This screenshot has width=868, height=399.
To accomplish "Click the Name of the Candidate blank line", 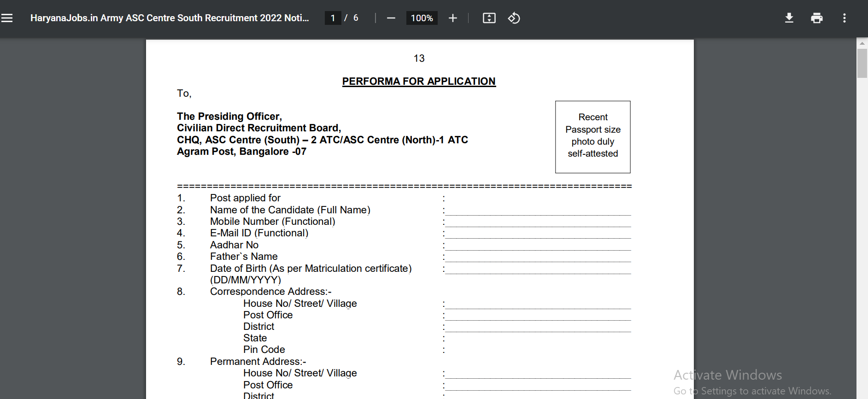I will coord(538,211).
